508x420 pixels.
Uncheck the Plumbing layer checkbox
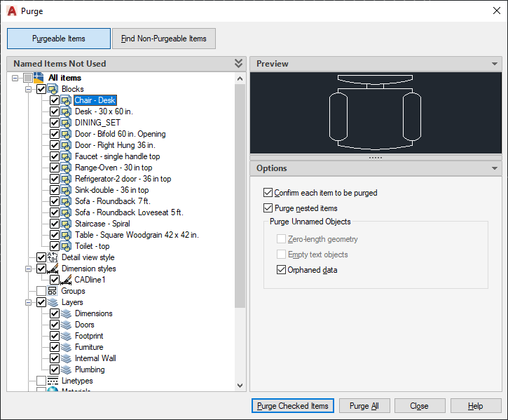(55, 370)
